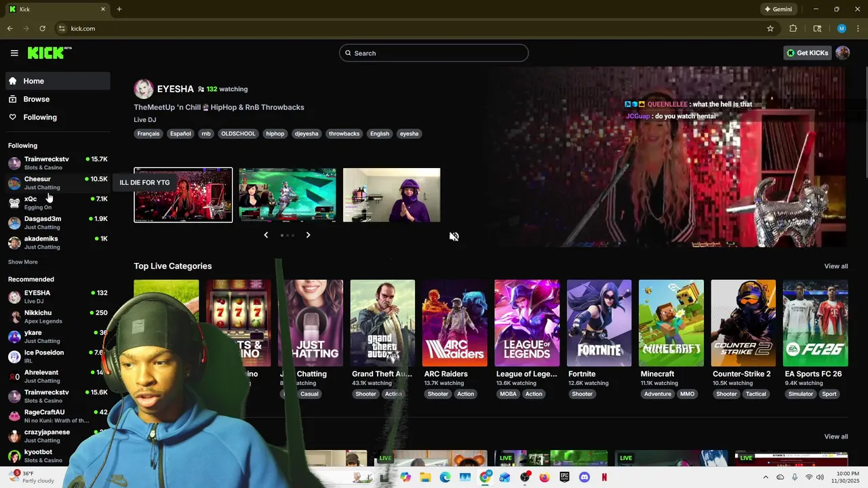Select the Français tag

tap(149, 134)
